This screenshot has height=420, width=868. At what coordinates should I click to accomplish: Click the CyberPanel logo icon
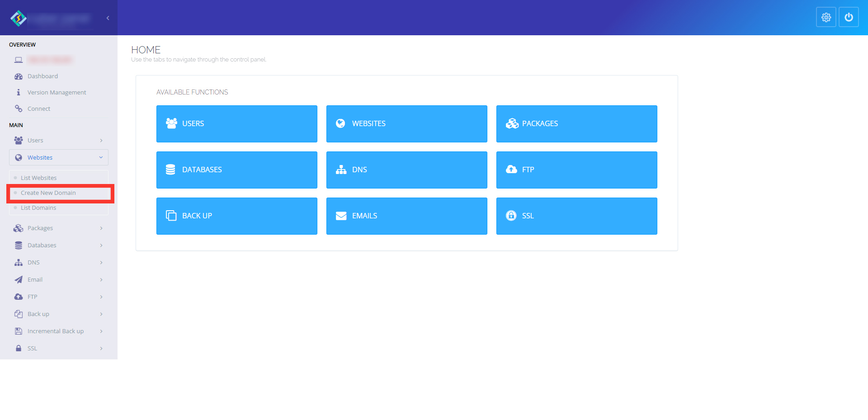coord(19,18)
